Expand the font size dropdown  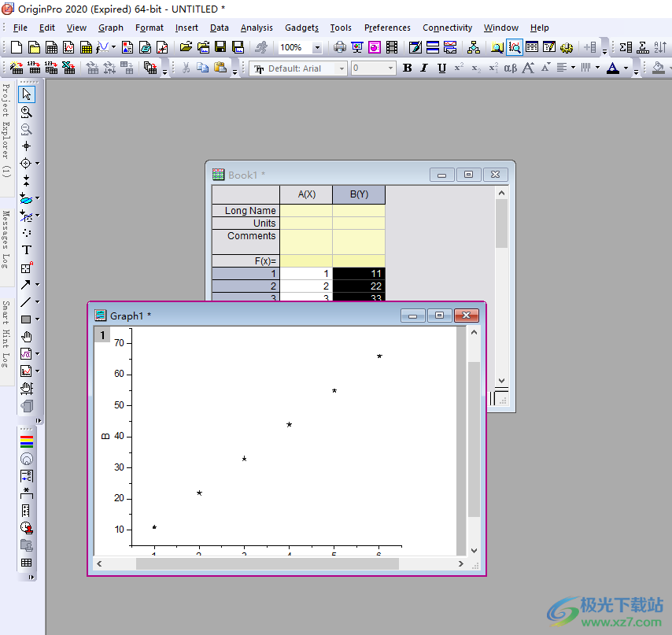(390, 68)
